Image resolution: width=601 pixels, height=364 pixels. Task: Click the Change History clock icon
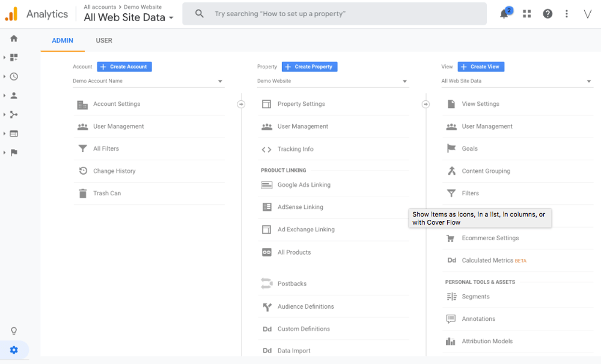[83, 171]
